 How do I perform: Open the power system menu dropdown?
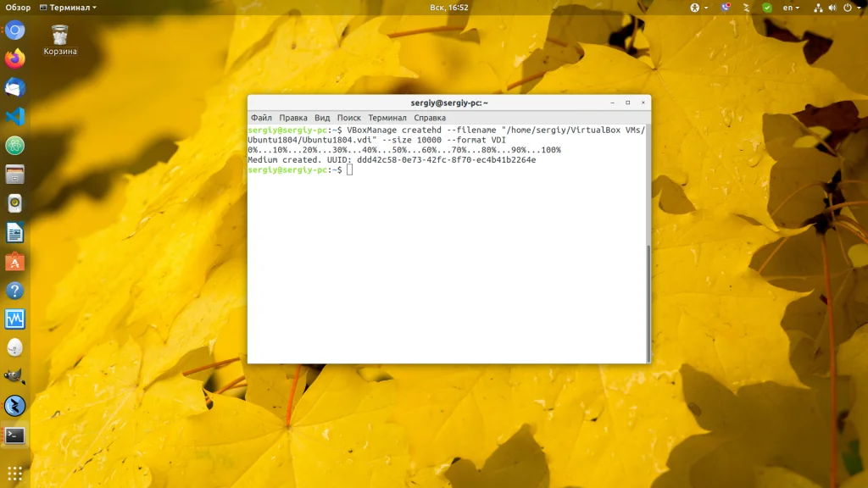pos(849,8)
